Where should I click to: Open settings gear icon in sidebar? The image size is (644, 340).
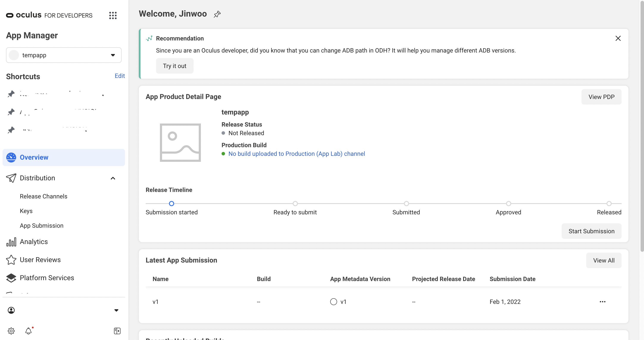point(11,331)
